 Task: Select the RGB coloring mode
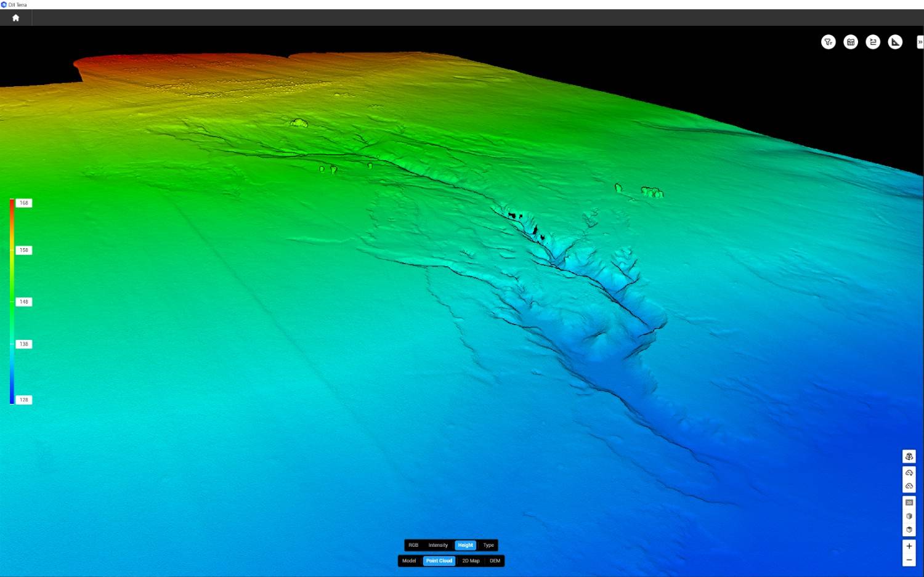[413, 545]
